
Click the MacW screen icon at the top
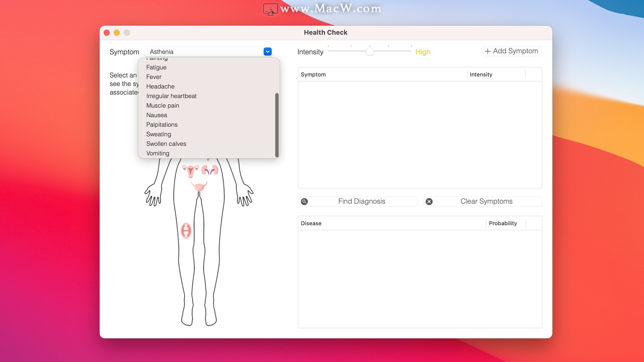coord(270,9)
